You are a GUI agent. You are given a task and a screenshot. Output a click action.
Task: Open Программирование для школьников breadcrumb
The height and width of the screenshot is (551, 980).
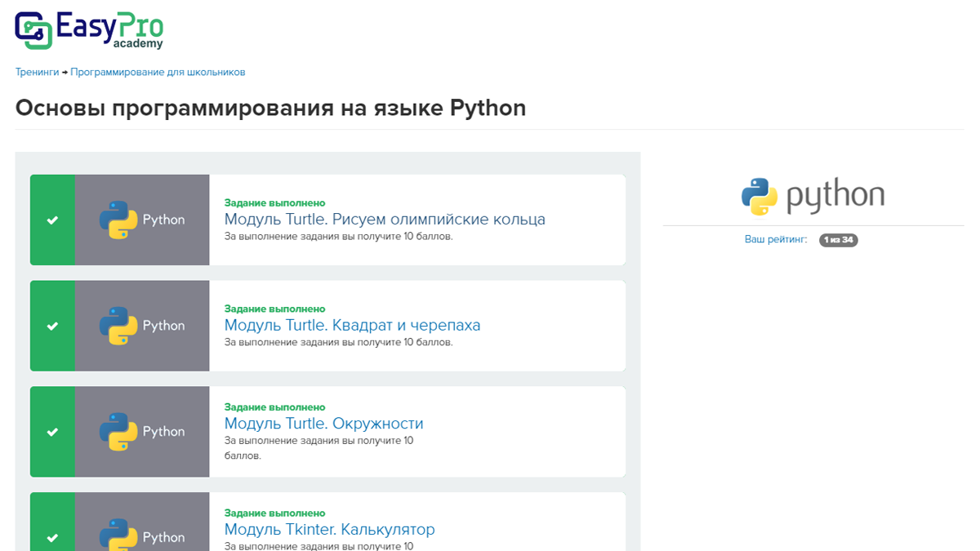158,72
